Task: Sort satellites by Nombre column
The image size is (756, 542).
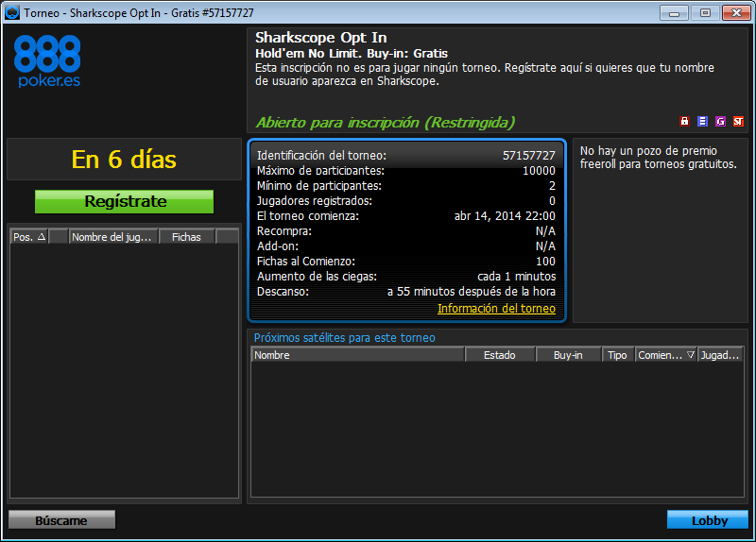Action: point(358,355)
